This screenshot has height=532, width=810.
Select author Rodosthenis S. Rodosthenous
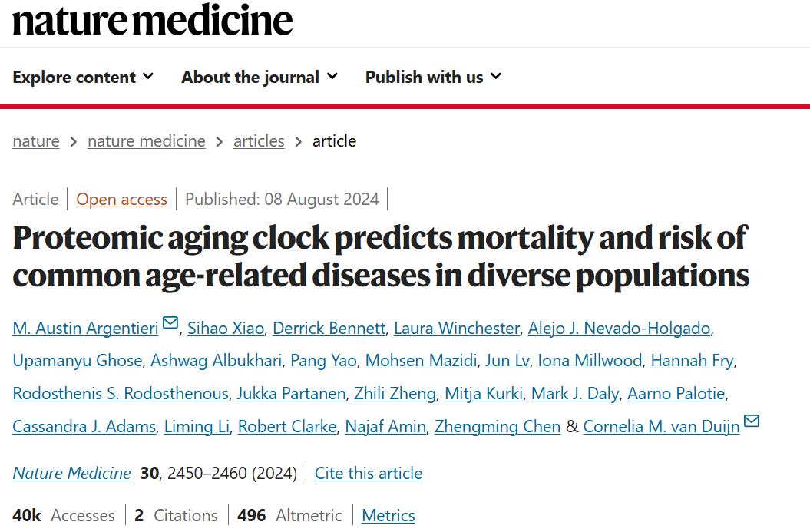[x=121, y=394]
